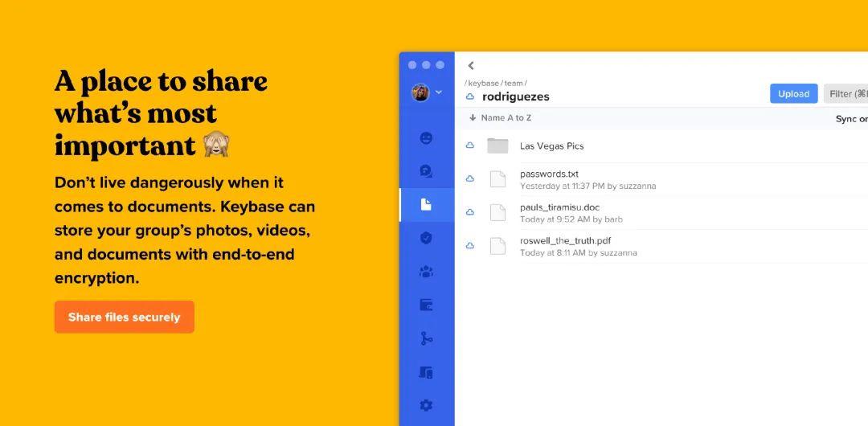This screenshot has height=426, width=868.
Task: Select the Las Vegas Pics folder name
Action: click(x=552, y=146)
